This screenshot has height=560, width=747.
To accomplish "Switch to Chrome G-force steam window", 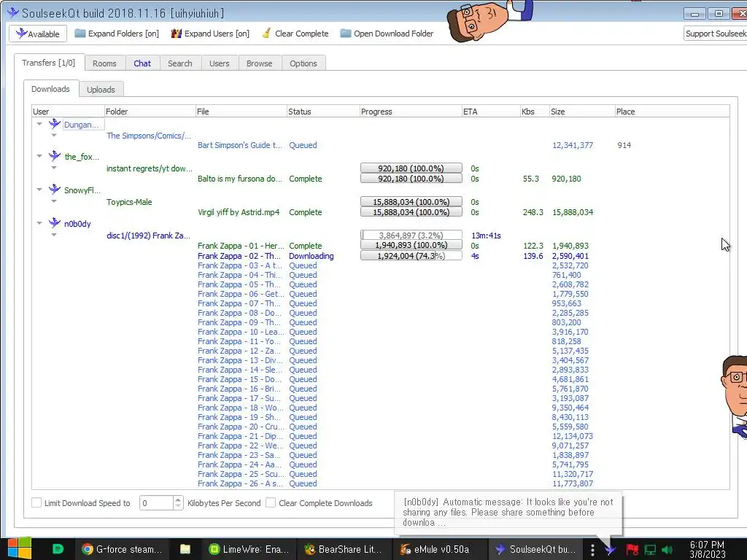I will (x=122, y=549).
